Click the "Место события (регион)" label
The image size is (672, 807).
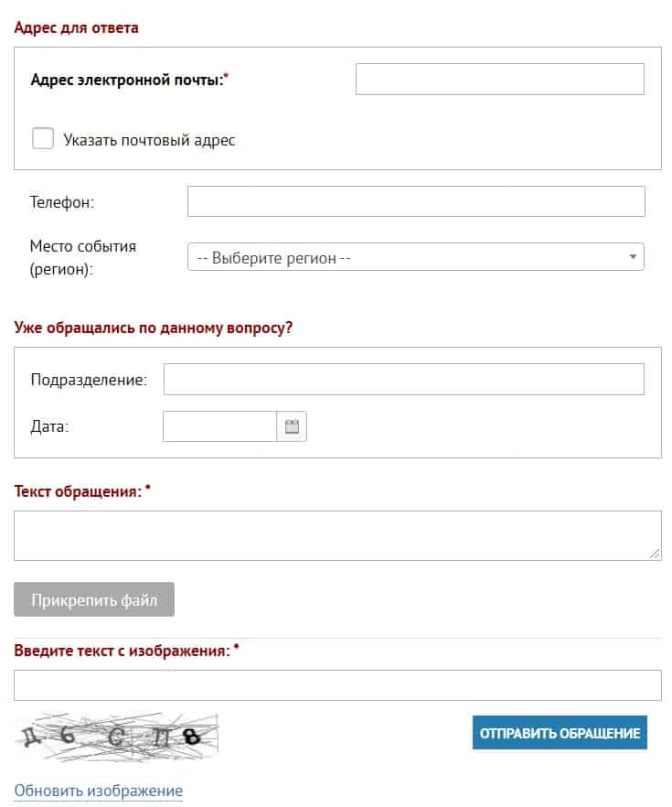point(82,258)
